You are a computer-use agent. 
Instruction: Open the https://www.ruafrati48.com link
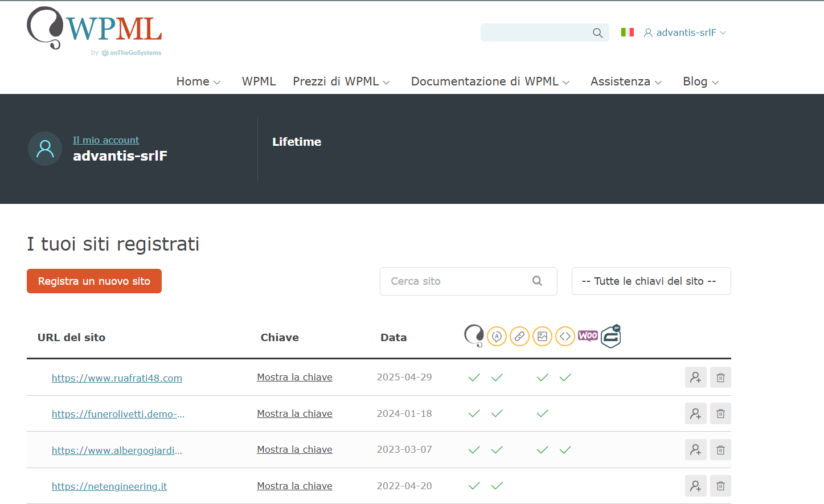117,378
